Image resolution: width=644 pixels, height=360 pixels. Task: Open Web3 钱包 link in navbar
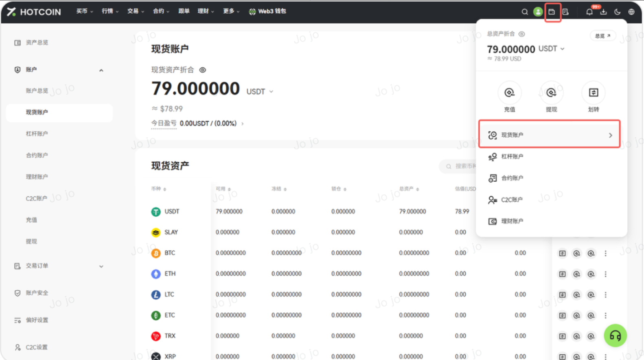[x=267, y=11]
